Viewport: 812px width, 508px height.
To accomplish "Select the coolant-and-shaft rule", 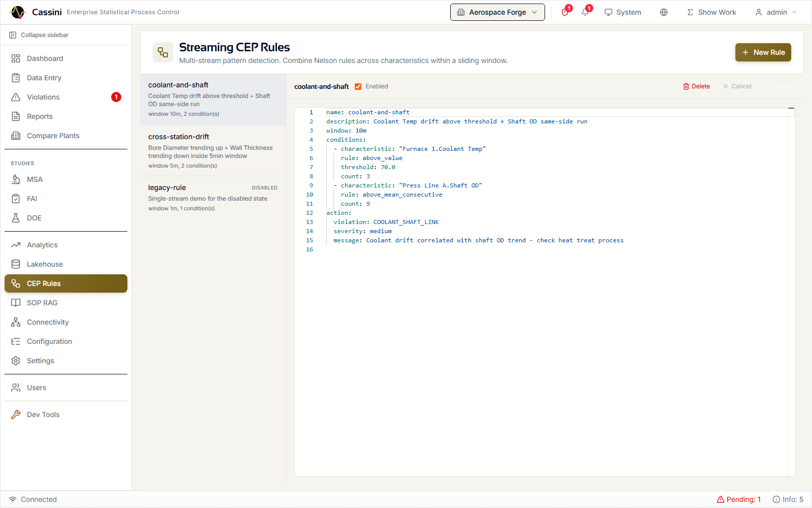I will [213, 99].
